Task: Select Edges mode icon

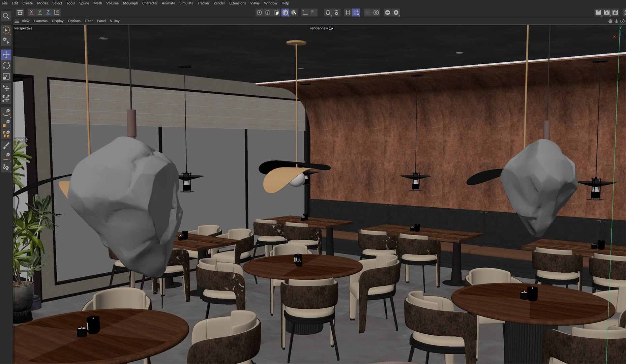Action: [268, 12]
